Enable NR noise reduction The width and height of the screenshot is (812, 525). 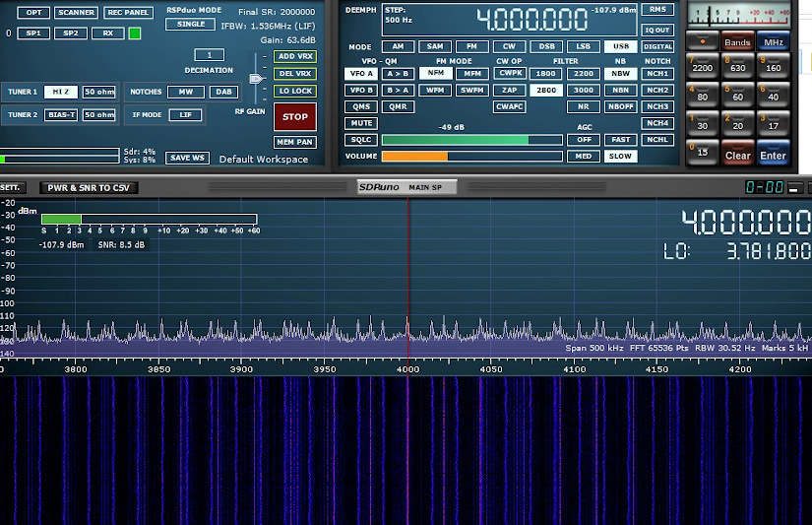point(583,106)
